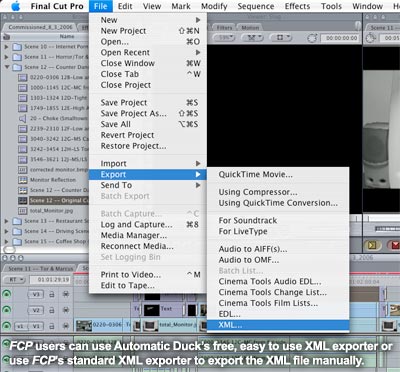Expand Scene 13 Restaurant bin
Viewport: 400px width, 372px height.
click(x=6, y=221)
